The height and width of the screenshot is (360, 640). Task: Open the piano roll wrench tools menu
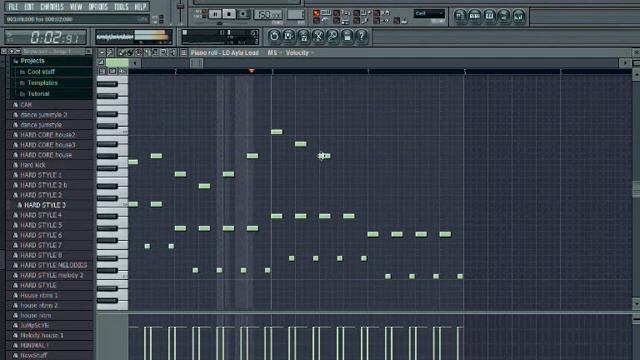[x=110, y=53]
